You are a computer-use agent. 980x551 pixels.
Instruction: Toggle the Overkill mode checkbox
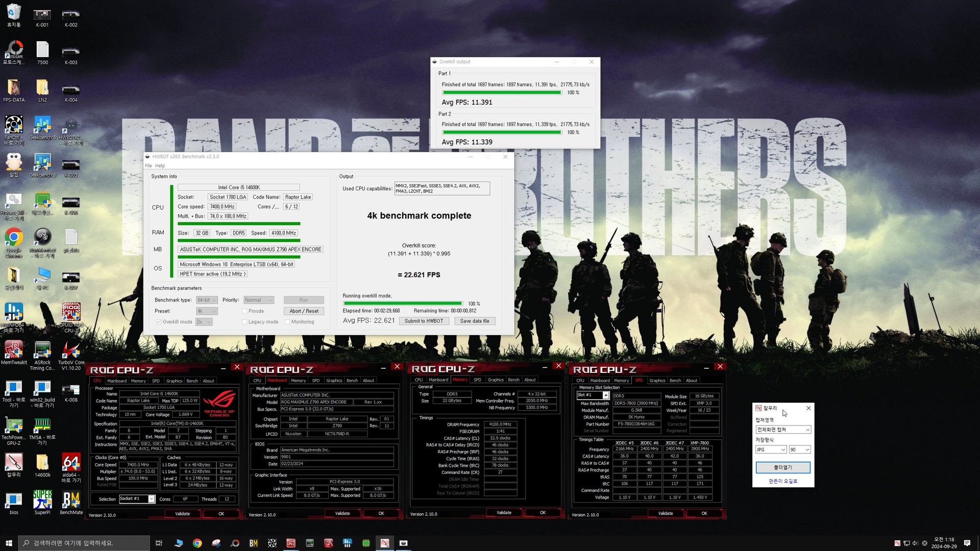[159, 322]
